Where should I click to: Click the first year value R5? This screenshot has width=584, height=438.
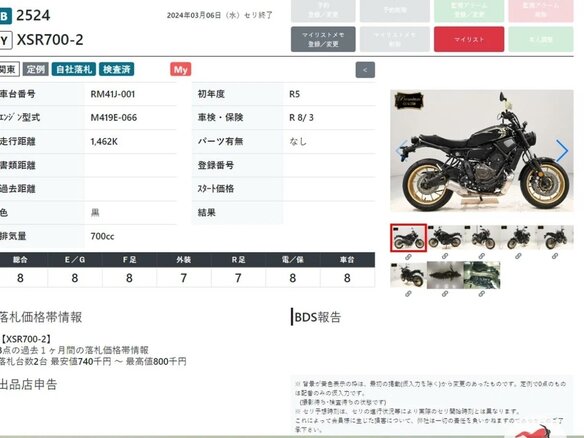click(x=294, y=94)
